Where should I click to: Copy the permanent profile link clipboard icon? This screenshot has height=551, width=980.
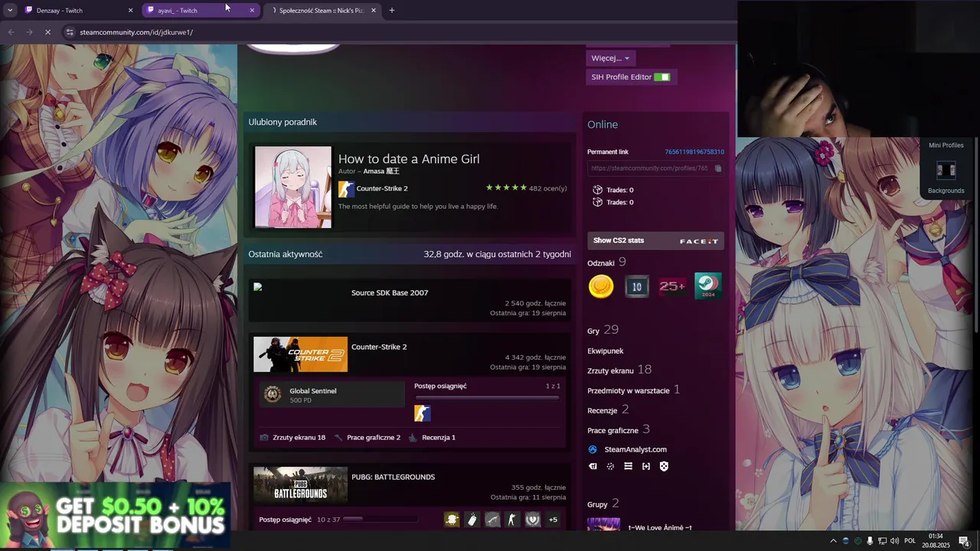point(718,168)
